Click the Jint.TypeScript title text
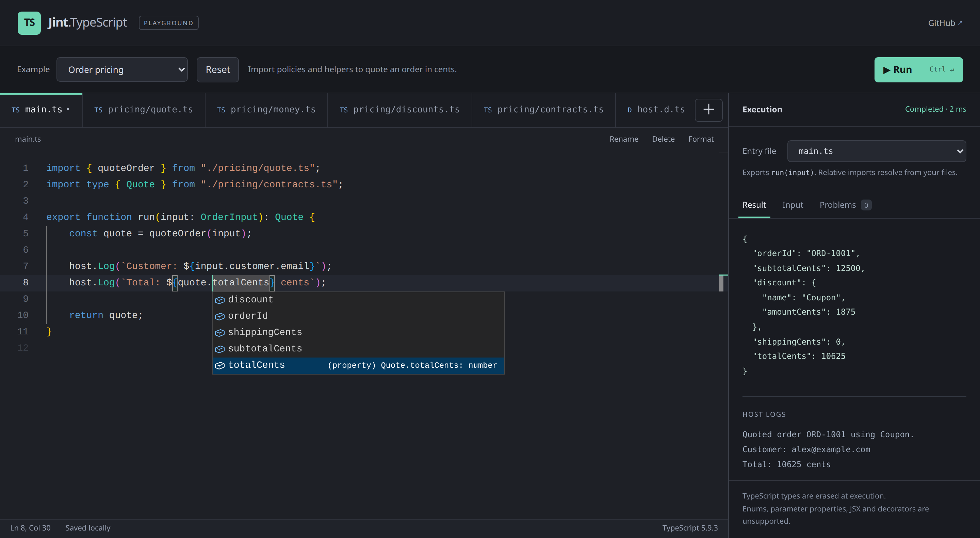Viewport: 980px width, 538px height. tap(87, 23)
